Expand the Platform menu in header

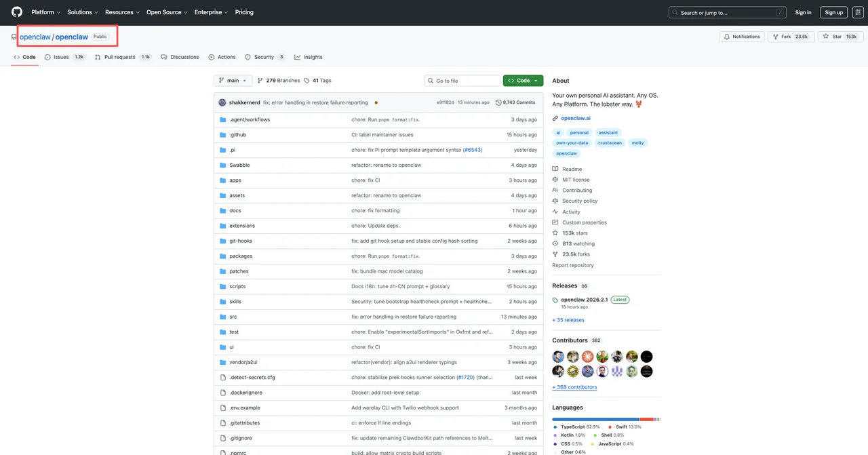pyautogui.click(x=45, y=12)
